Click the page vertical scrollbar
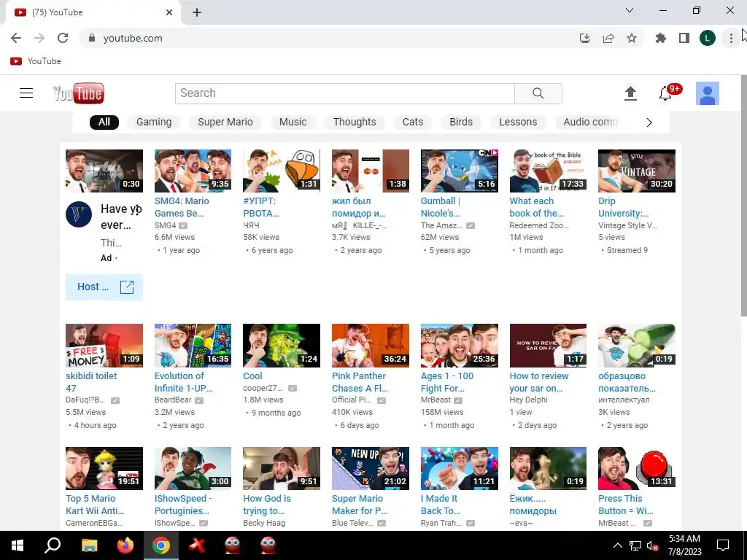747x560 pixels. 743,195
